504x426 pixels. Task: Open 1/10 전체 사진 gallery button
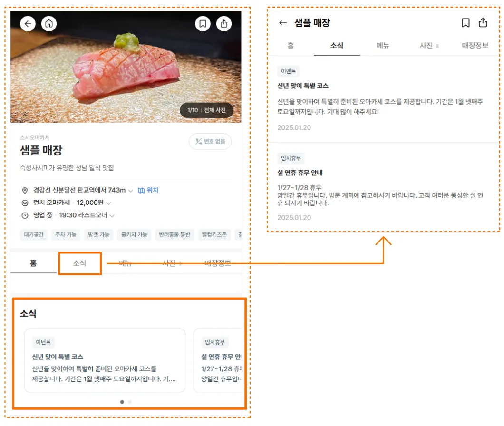[x=206, y=110]
